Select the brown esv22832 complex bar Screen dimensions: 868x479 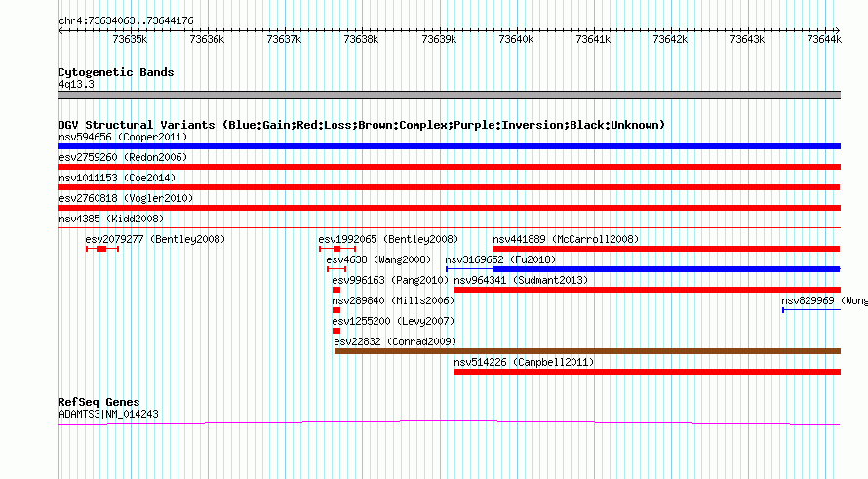point(587,351)
